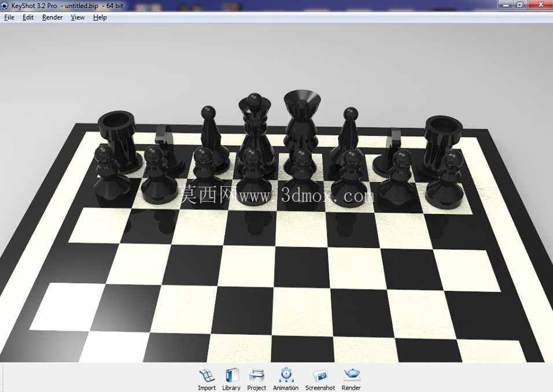This screenshot has height=392, width=553.
Task: Open the Render menu
Action: 52,17
